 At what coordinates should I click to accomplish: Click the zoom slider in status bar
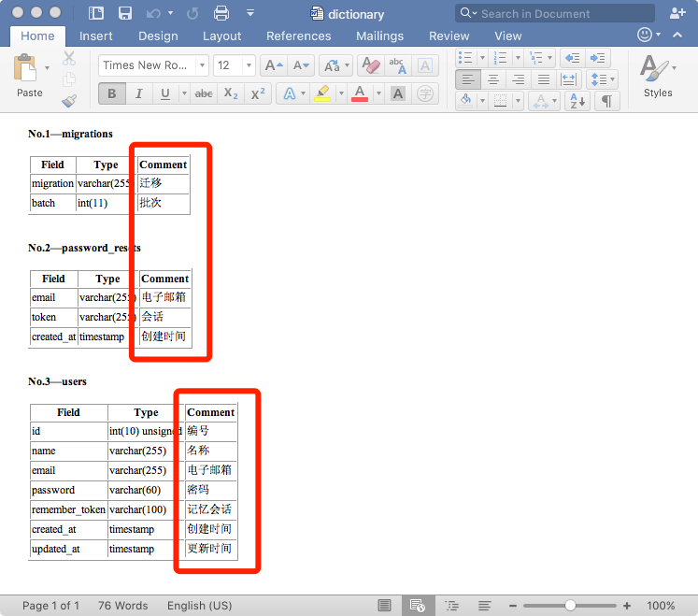coord(570,606)
